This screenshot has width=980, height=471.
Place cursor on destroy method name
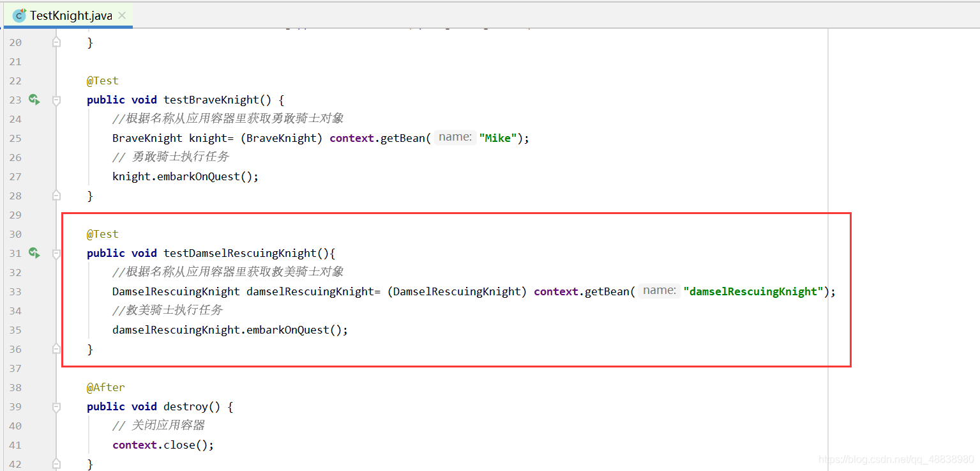pos(186,406)
